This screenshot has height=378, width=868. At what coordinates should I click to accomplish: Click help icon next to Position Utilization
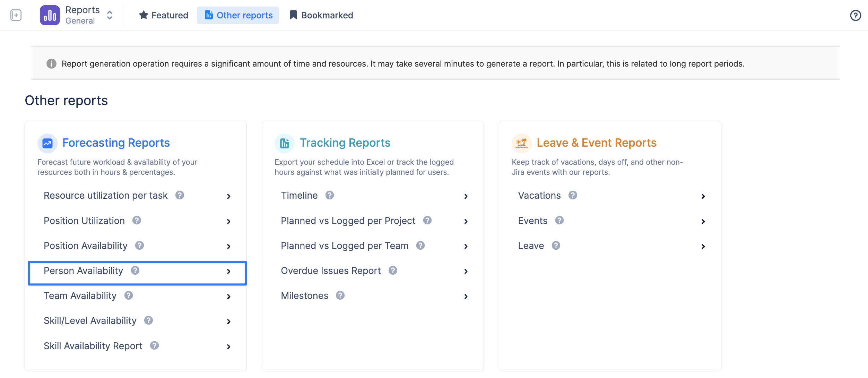coord(137,221)
